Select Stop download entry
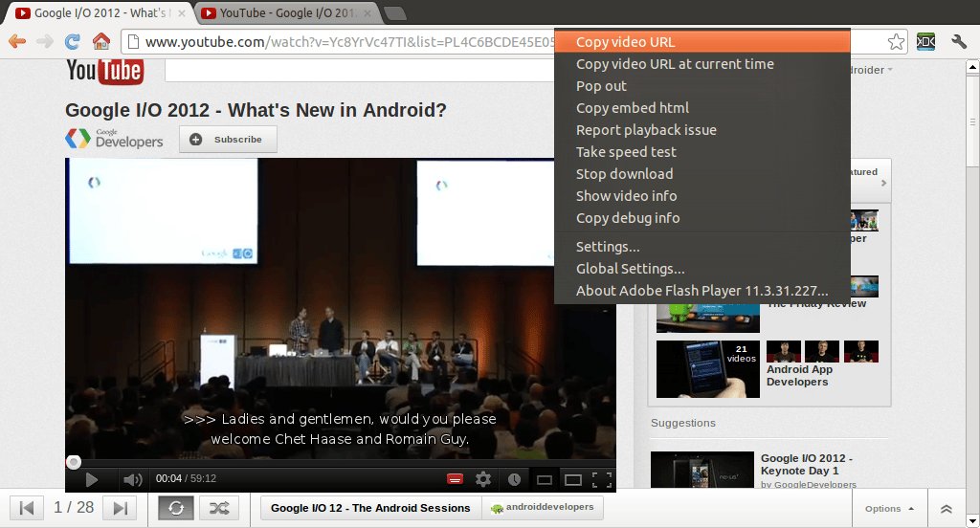Viewport: 980px width, 528px height. tap(702, 174)
